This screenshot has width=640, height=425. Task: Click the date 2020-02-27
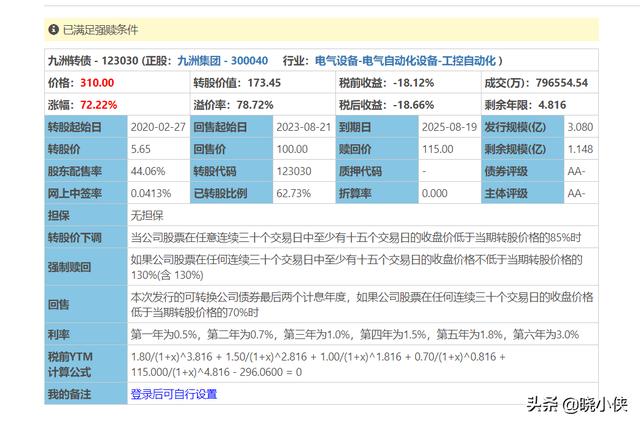[158, 127]
